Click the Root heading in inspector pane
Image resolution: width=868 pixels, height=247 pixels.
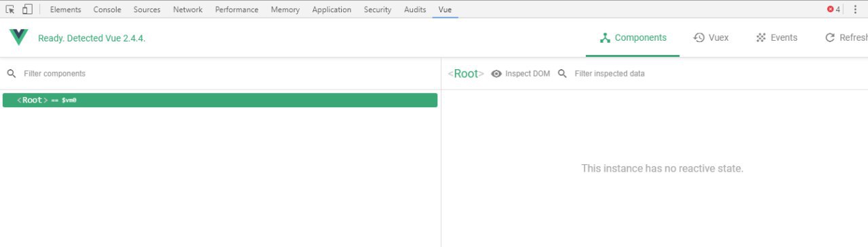[466, 73]
